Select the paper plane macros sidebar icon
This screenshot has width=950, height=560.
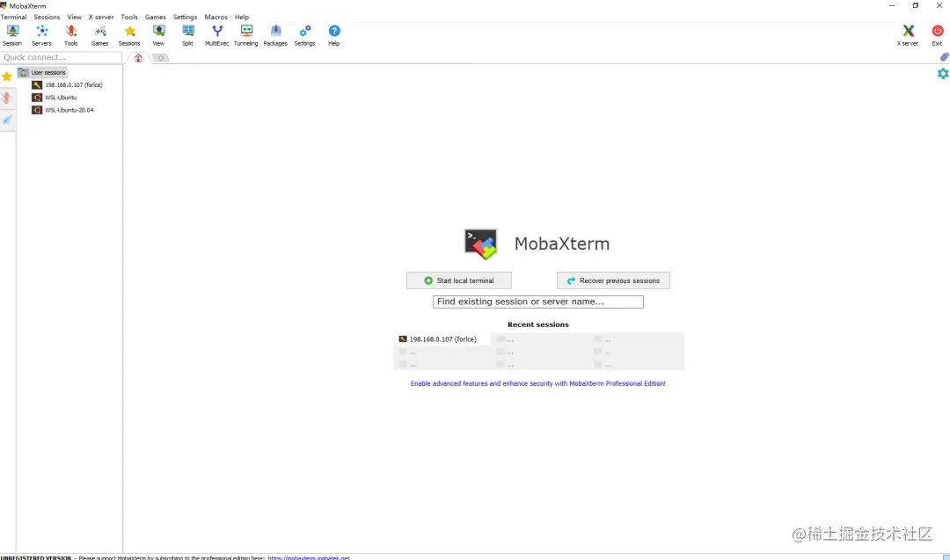(7, 120)
